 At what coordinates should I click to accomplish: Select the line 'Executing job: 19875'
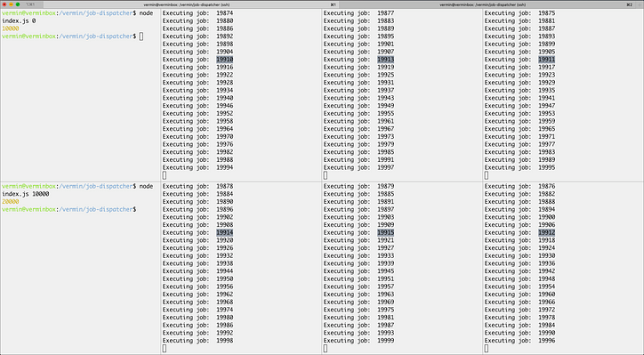519,13
